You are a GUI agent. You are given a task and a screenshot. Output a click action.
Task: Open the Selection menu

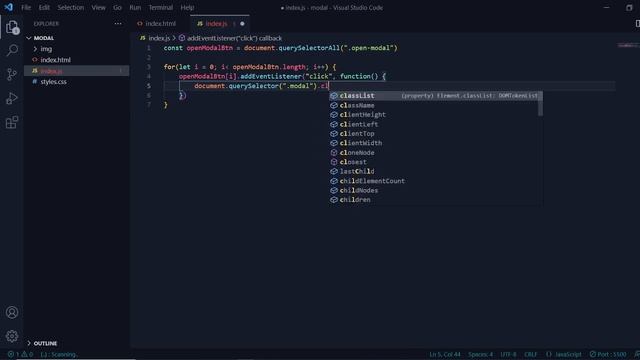71,7
